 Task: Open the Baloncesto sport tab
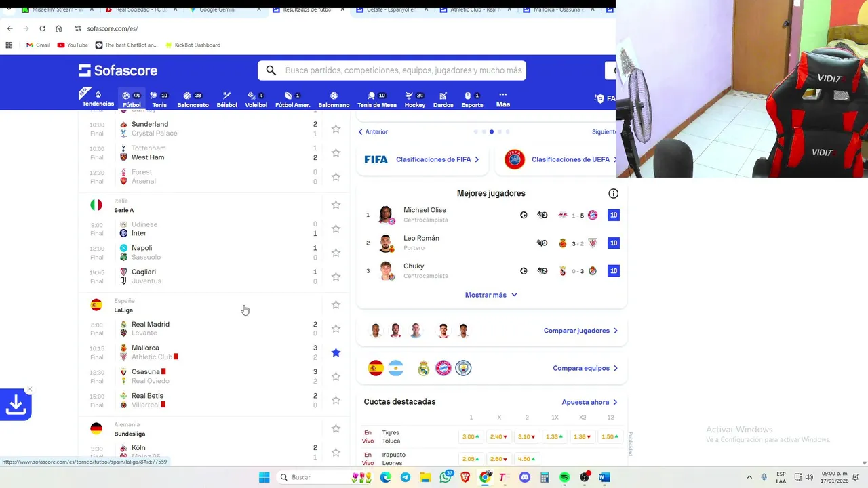193,100
